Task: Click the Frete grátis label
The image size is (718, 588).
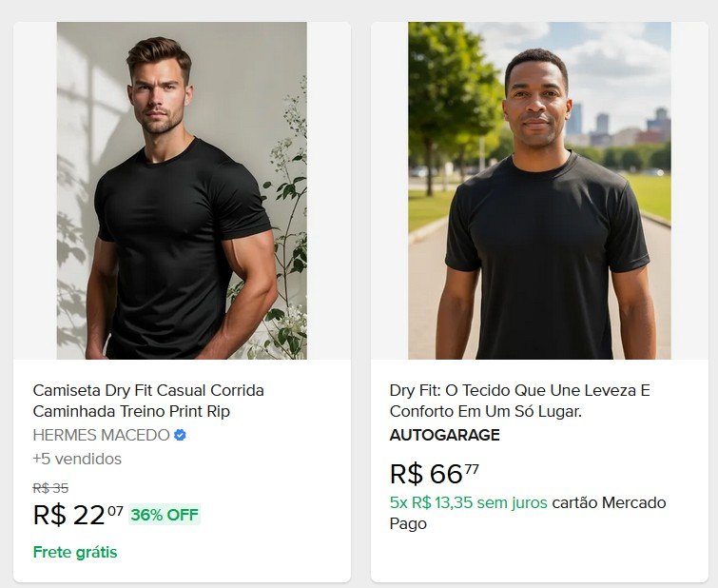Action: click(x=75, y=552)
